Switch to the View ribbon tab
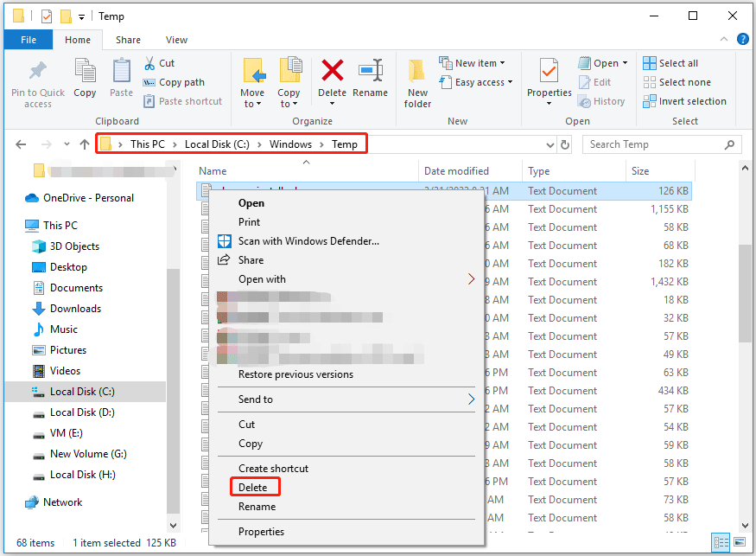 (176, 40)
